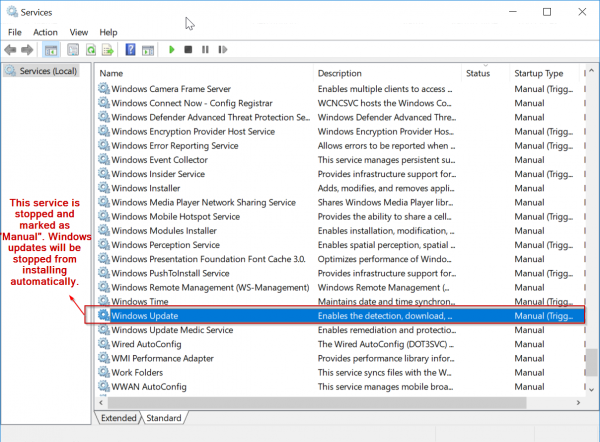Start the service with the green play icon
The height and width of the screenshot is (442, 600).
[172, 49]
